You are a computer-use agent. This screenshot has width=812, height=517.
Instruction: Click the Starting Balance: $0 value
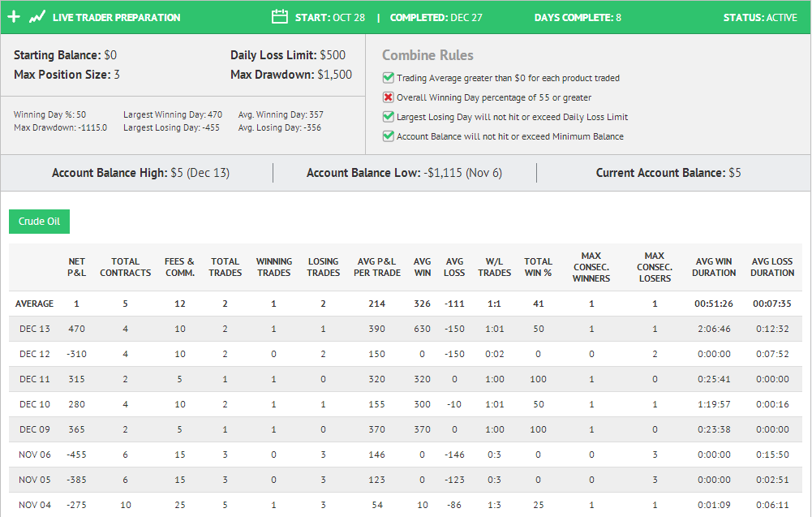[65, 55]
